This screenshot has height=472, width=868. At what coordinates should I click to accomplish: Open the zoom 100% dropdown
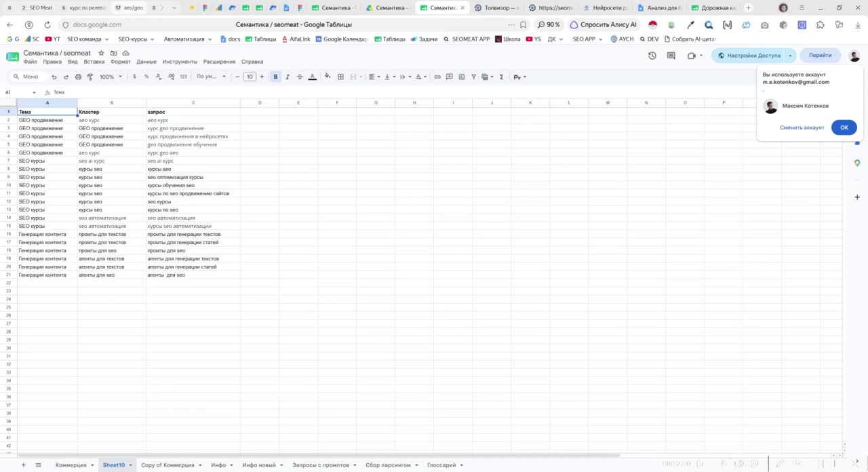111,77
